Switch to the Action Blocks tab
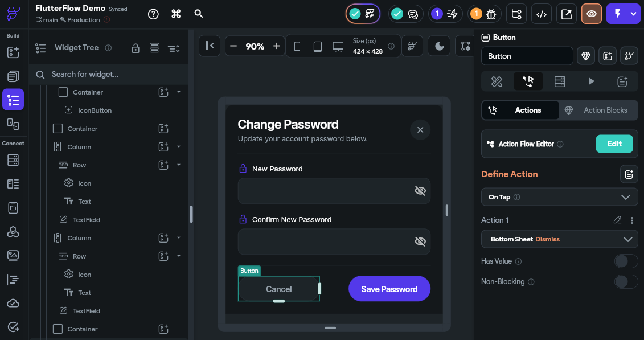This screenshot has height=340, width=644. click(x=598, y=110)
